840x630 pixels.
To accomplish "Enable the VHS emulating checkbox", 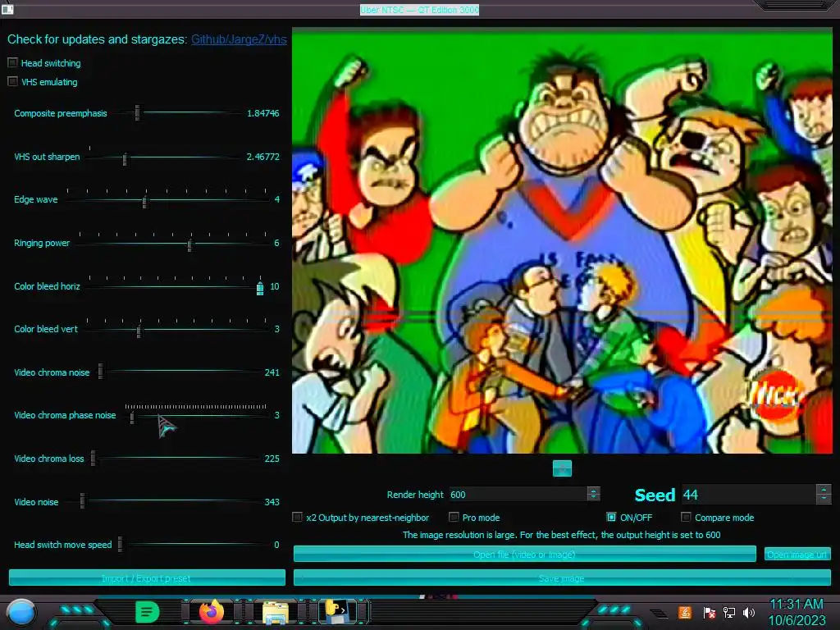I will pyautogui.click(x=12, y=81).
